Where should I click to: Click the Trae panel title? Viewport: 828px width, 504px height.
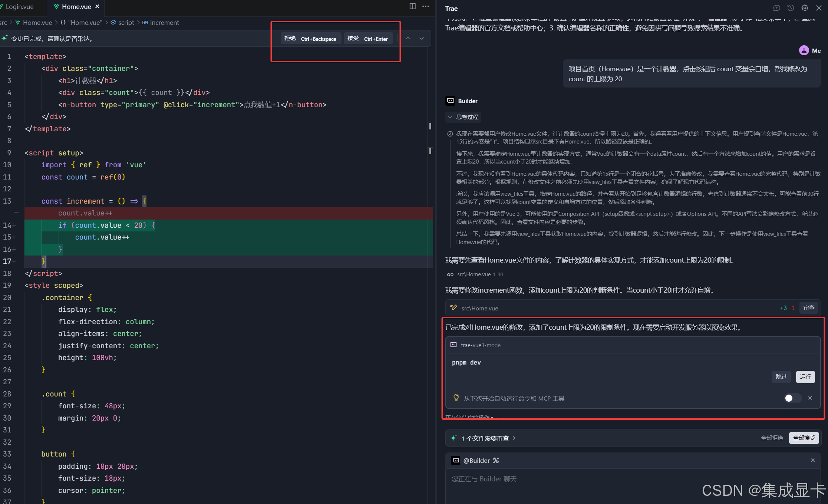[451, 8]
